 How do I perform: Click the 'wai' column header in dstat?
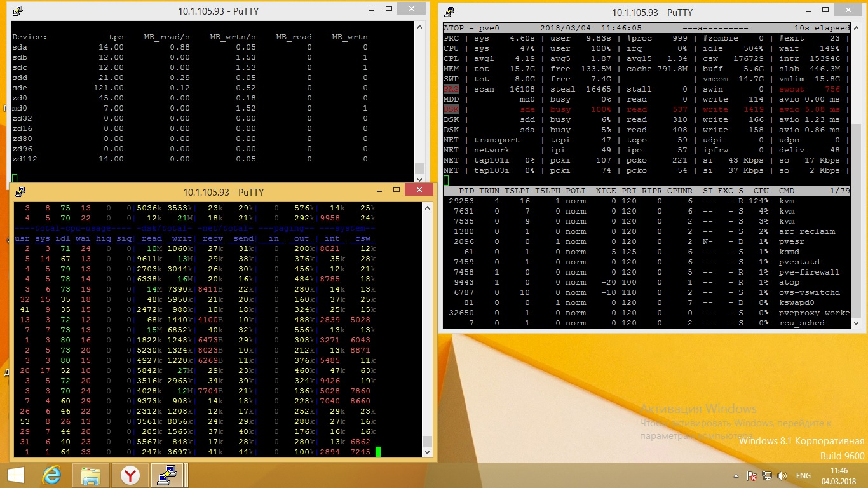(83, 239)
